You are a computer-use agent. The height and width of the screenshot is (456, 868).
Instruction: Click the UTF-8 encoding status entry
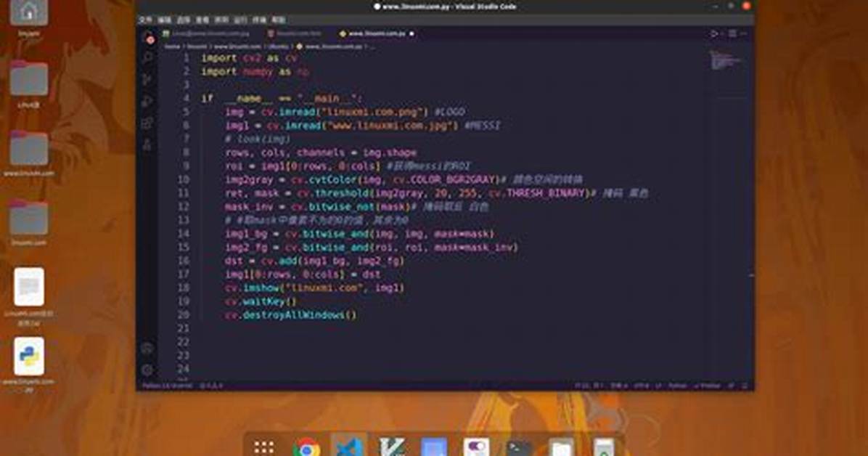click(641, 386)
